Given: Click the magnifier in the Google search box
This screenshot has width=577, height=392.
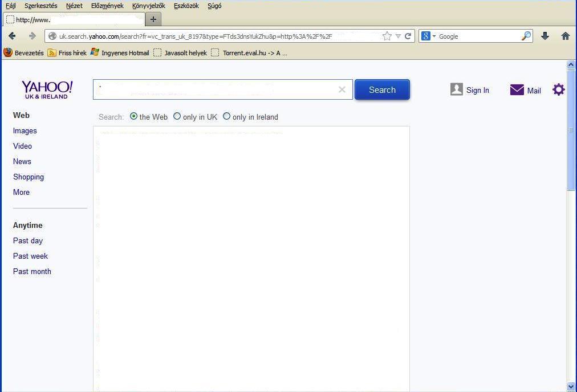Looking at the screenshot, I should click(526, 36).
